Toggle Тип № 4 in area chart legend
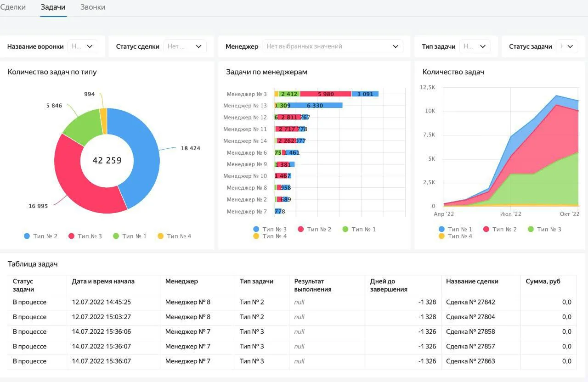The height and width of the screenshot is (382, 588). 455,236
